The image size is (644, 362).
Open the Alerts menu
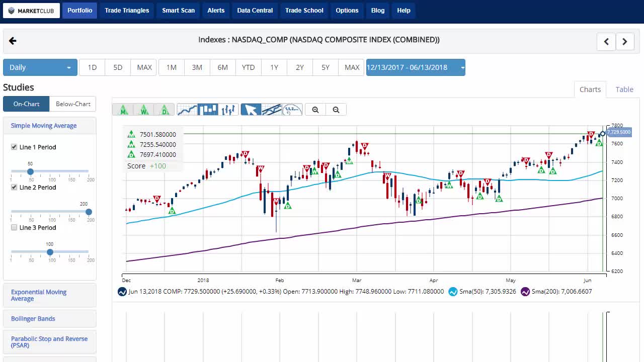point(216,11)
